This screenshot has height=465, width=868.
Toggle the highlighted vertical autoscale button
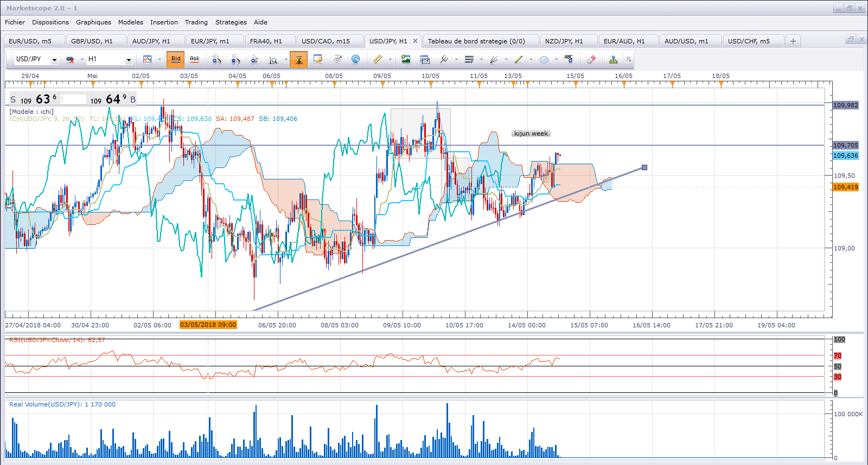coord(298,60)
